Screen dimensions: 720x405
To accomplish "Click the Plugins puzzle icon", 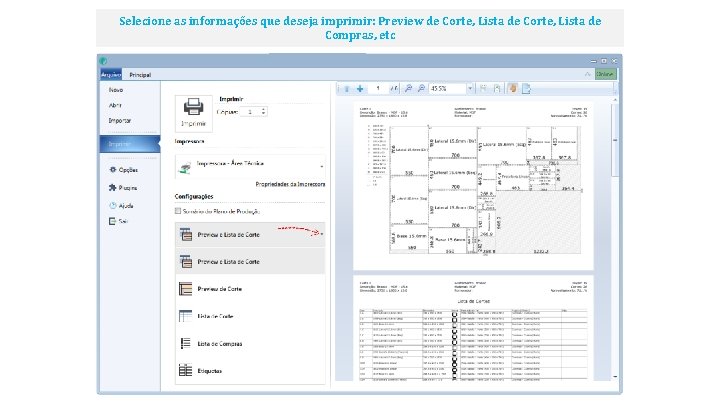I will point(112,187).
